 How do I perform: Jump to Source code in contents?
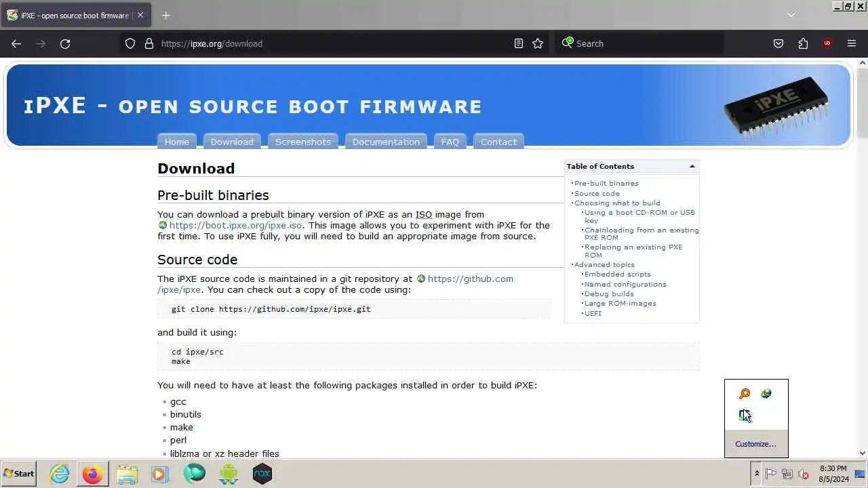click(x=597, y=193)
